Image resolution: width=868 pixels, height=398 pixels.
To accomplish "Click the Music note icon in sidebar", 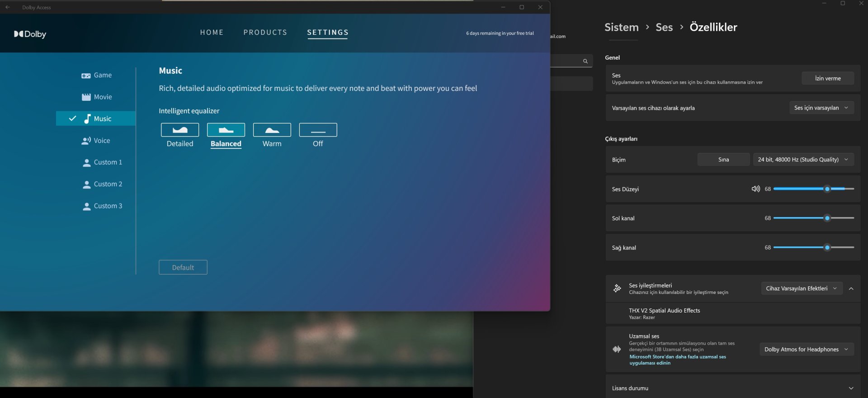I will pyautogui.click(x=87, y=118).
